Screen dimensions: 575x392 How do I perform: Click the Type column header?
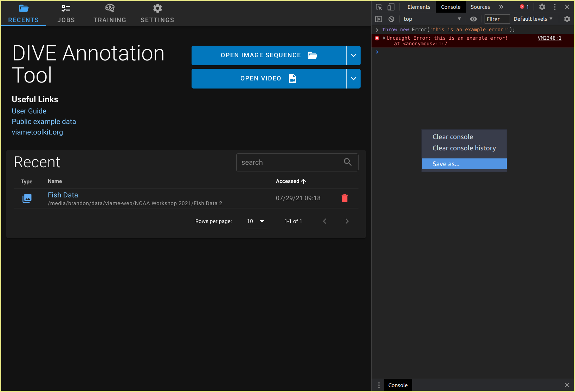27,182
